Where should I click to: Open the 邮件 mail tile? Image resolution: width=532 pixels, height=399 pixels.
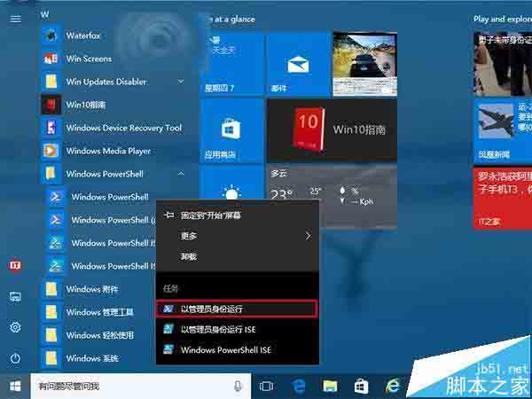pos(299,64)
